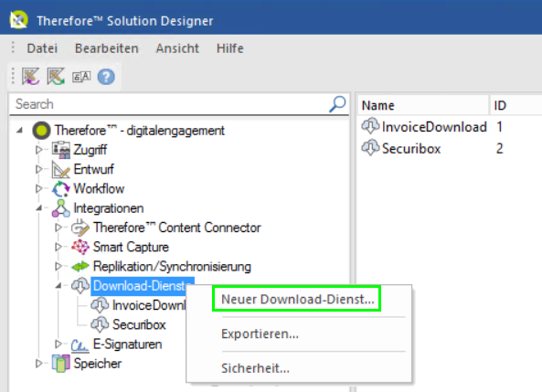The width and height of the screenshot is (542, 392).
Task: Collapse the Download-Dienste node
Action: 58,285
